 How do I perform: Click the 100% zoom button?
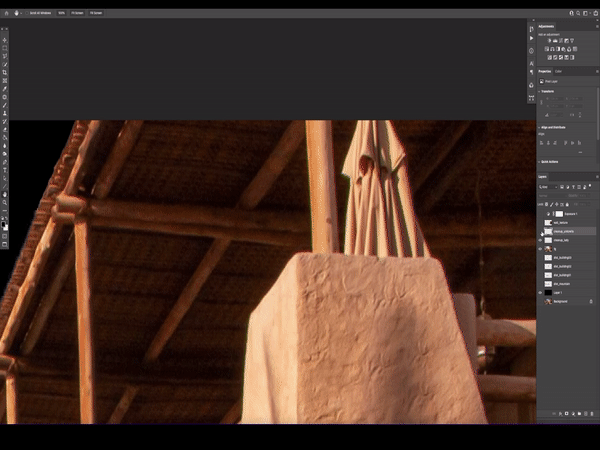[62, 13]
